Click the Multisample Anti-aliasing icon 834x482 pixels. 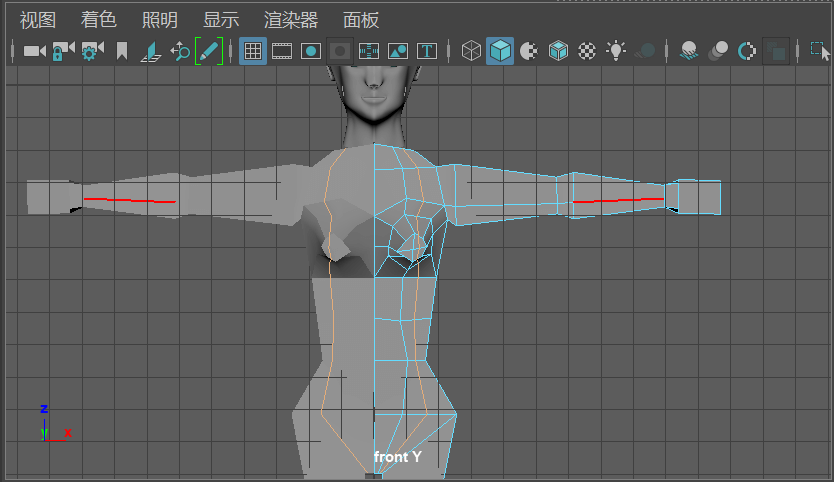pyautogui.click(x=747, y=51)
